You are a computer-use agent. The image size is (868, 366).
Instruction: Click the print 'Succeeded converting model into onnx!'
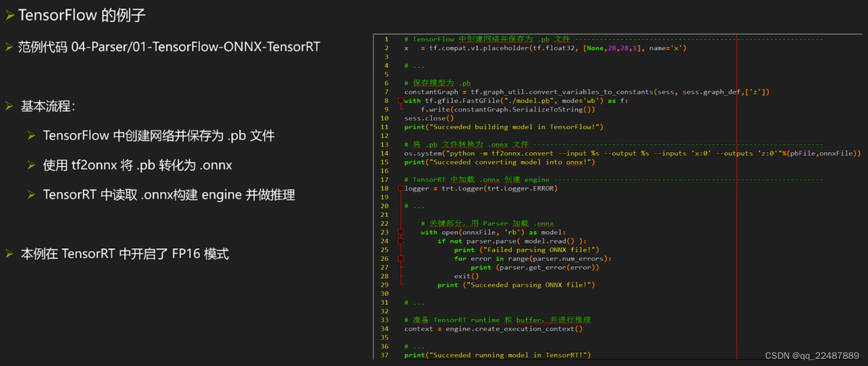click(x=500, y=162)
